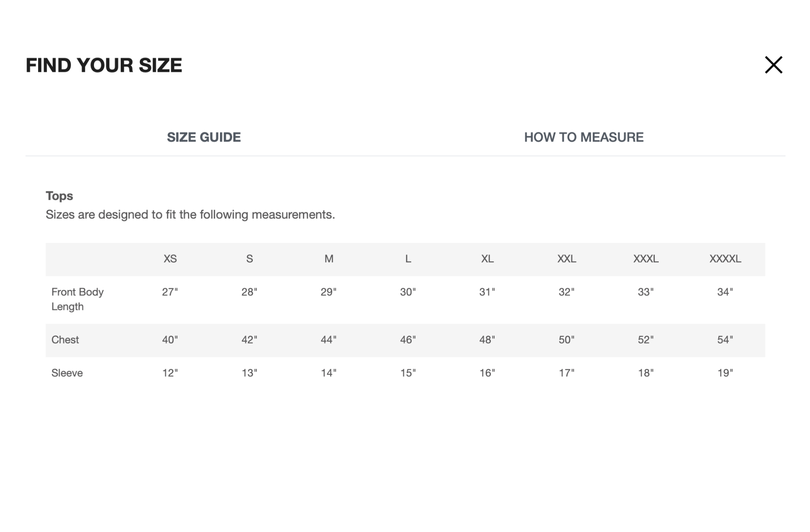The image size is (810, 532).
Task: Select the 18" sleeve value for XXXL
Action: pyautogui.click(x=645, y=373)
